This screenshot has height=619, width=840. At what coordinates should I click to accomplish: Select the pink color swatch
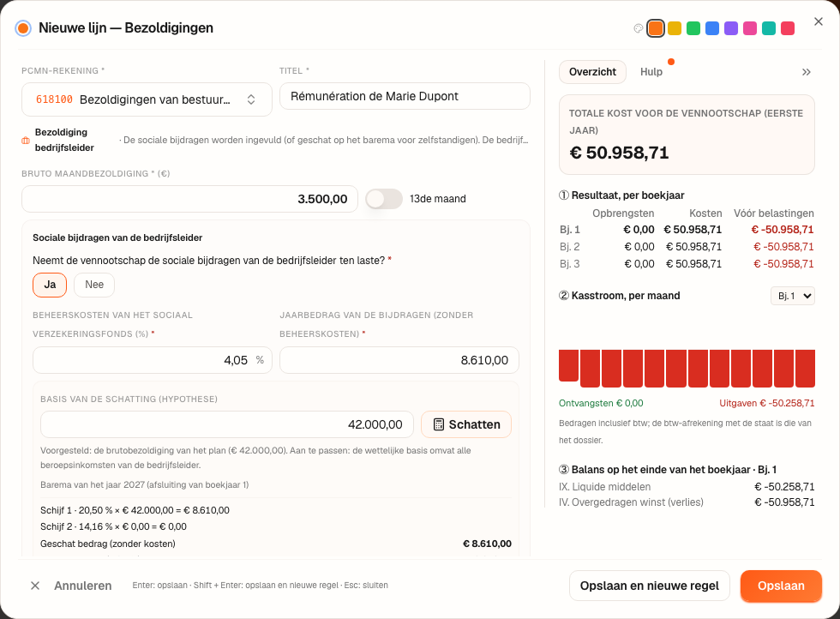tap(750, 28)
